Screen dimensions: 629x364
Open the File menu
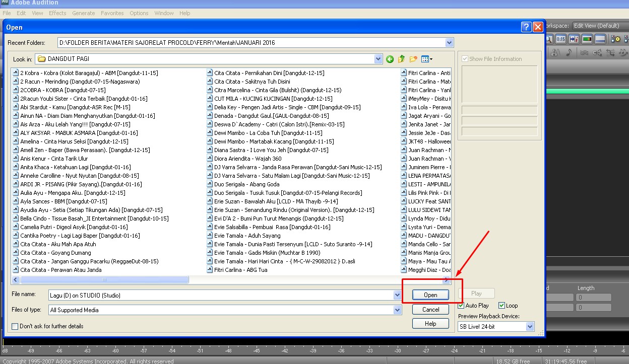(7, 13)
